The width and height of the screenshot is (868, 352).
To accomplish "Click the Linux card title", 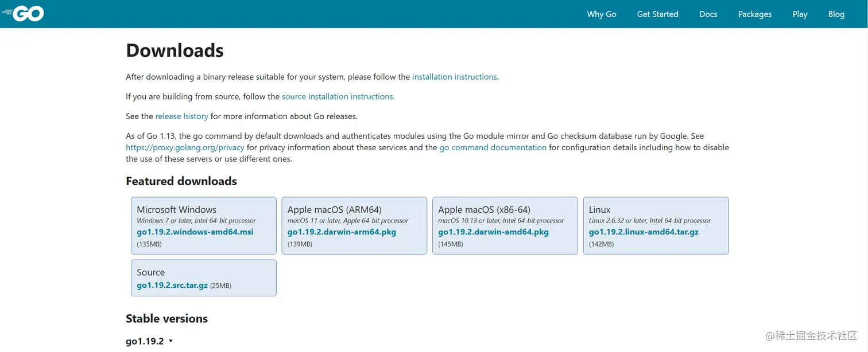I will point(599,210).
